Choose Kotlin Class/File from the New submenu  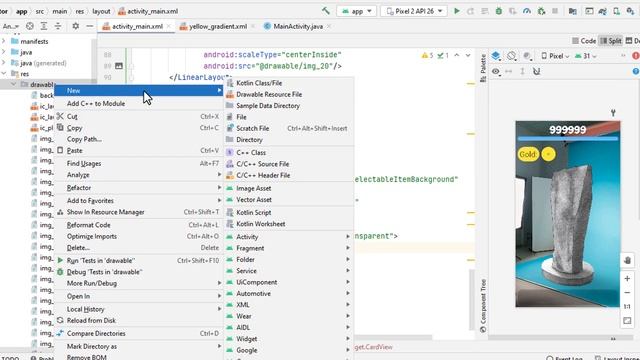tap(289, 83)
